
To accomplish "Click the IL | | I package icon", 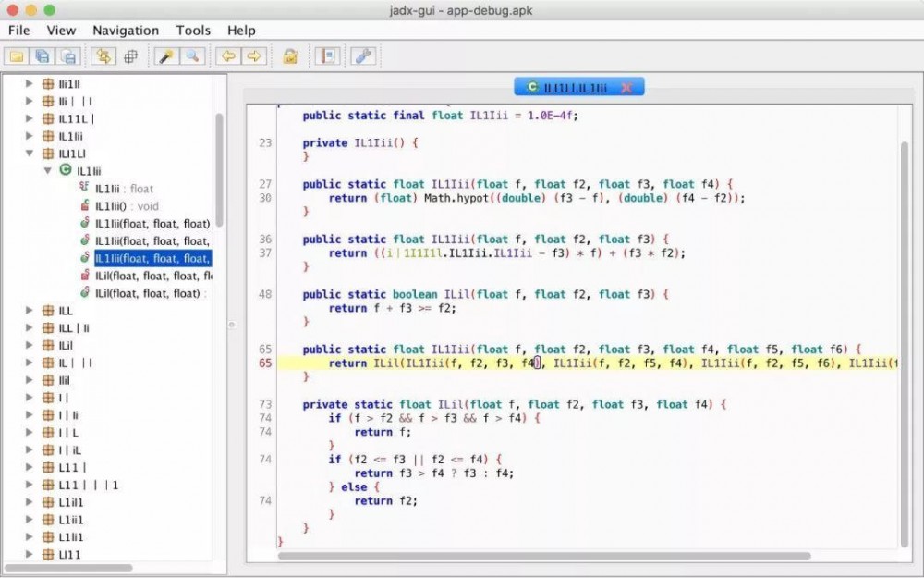I will click(x=48, y=363).
